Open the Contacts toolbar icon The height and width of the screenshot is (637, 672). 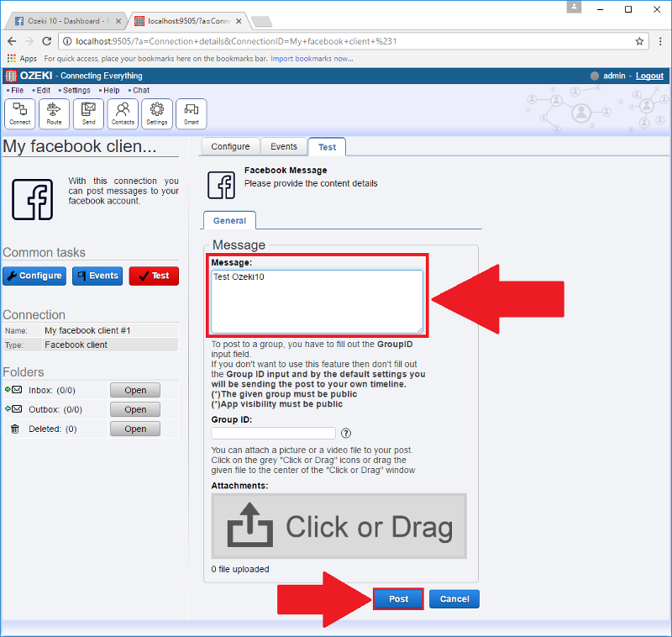point(123,113)
